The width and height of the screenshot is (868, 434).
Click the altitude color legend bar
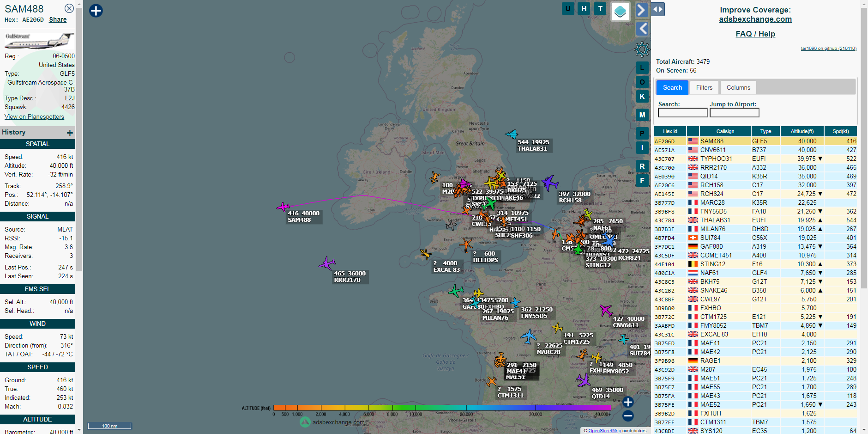(442, 408)
